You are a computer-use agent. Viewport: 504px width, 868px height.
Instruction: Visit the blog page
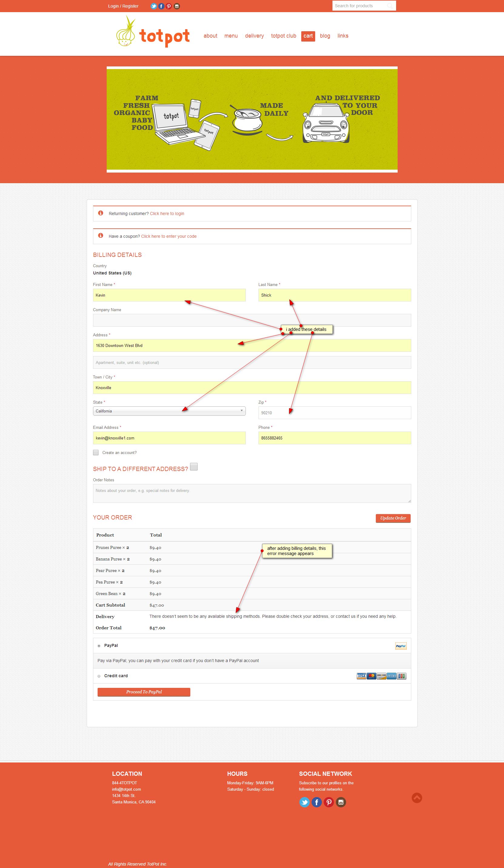[x=325, y=36]
